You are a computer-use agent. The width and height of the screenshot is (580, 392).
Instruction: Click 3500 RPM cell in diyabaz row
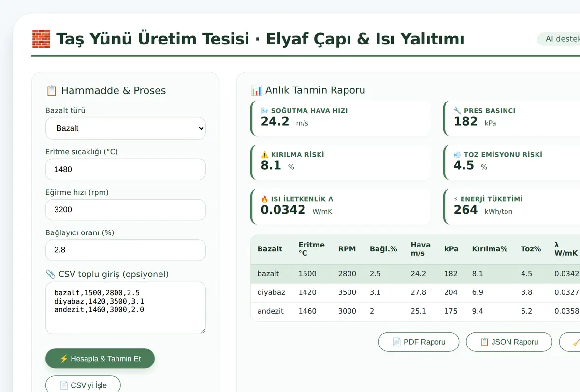[347, 292]
